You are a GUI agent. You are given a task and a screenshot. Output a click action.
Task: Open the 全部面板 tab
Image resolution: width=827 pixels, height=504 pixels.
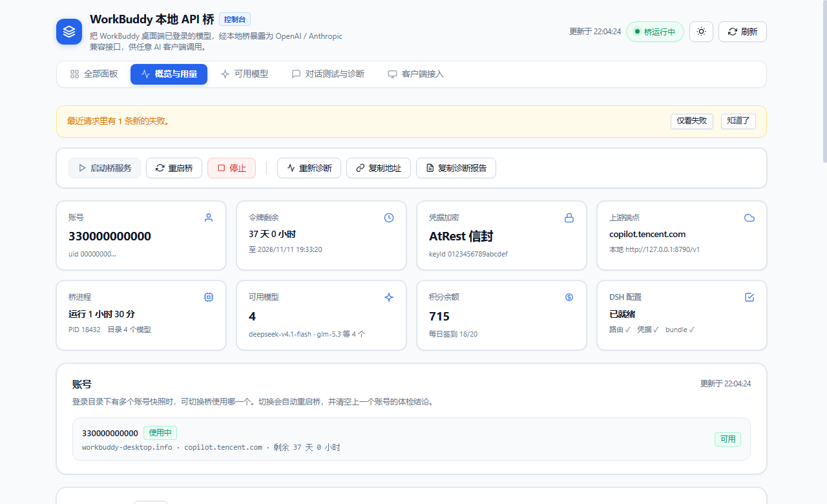pyautogui.click(x=94, y=74)
